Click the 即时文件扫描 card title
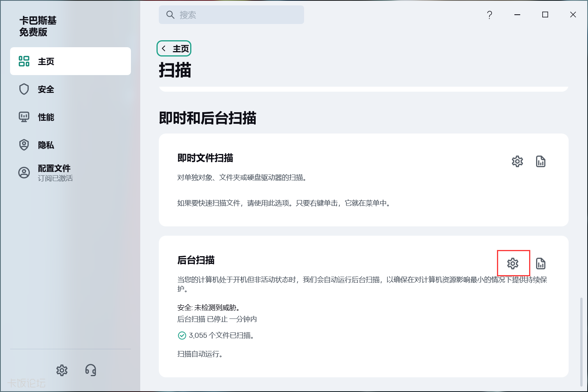The image size is (588, 392). [x=205, y=158]
